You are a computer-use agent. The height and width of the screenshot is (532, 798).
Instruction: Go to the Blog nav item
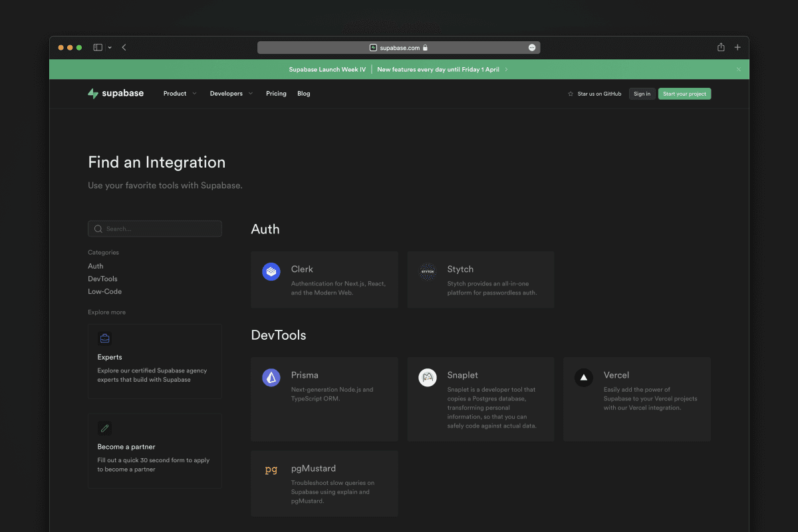click(x=304, y=94)
